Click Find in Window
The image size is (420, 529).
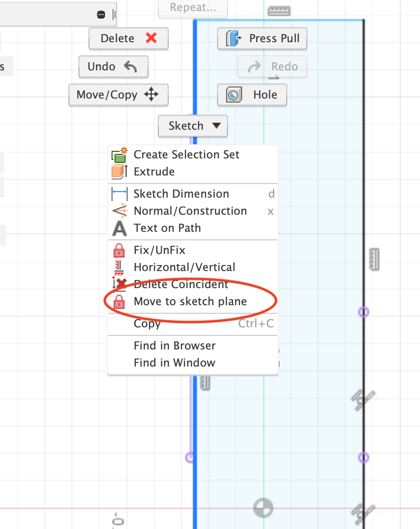(173, 363)
